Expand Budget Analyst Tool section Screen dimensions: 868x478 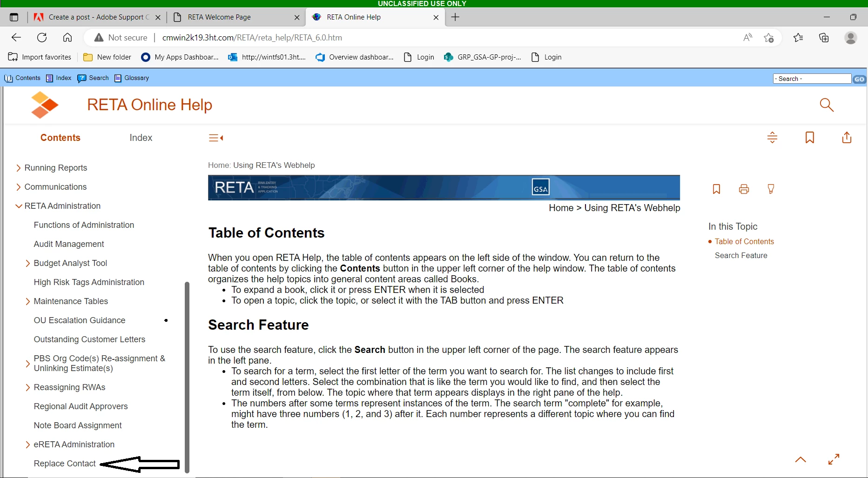28,263
